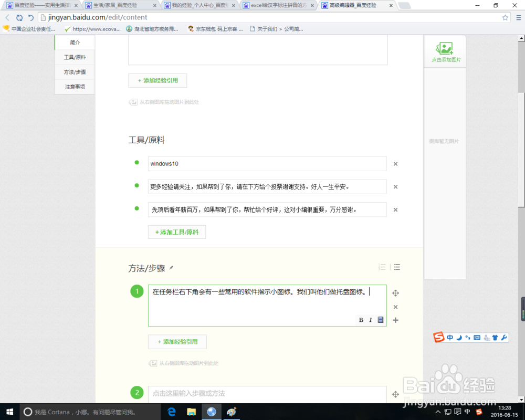
Task: Open the 公司简... bookmark folder
Action: click(292, 29)
